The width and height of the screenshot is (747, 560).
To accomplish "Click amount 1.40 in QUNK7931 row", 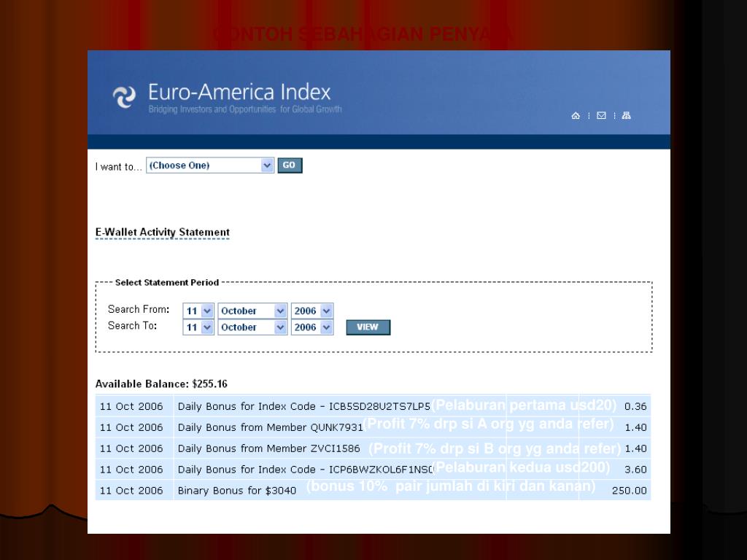I will [x=635, y=427].
